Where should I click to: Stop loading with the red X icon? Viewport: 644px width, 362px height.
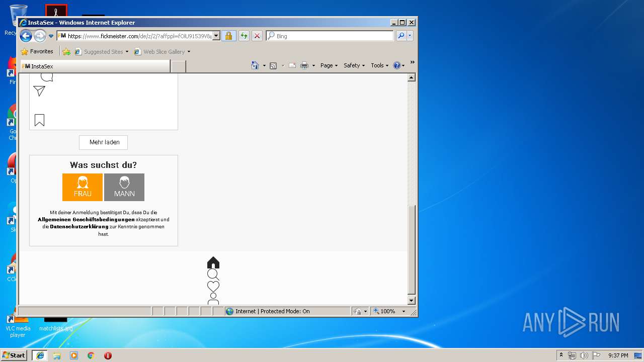pyautogui.click(x=257, y=36)
